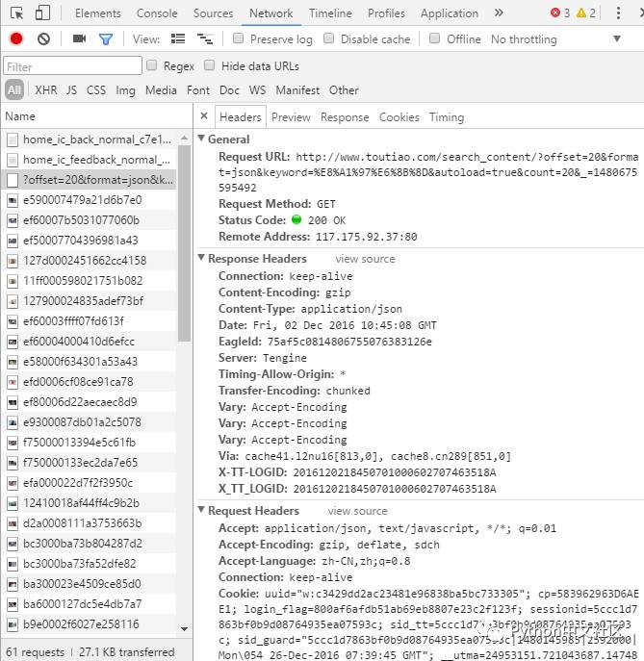
Task: Click the request list scroll up arrow
Action: coord(184,139)
